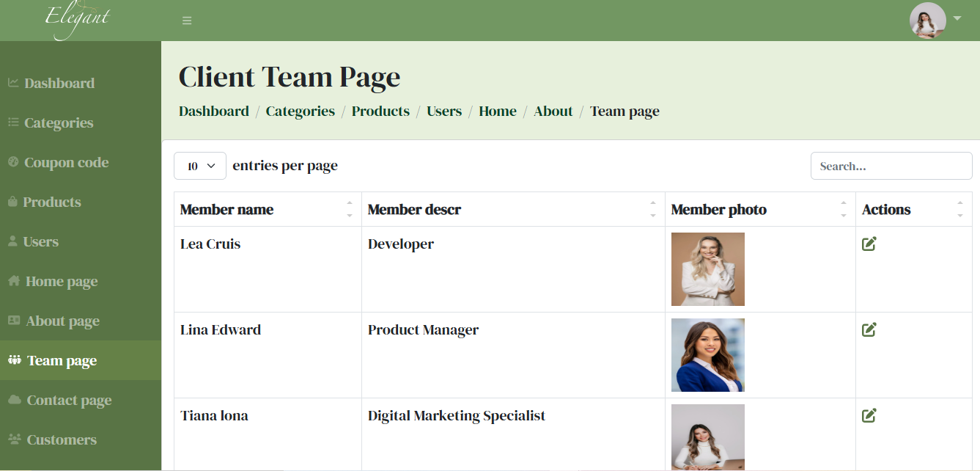
Task: Select Categories in the sidebar menu
Action: [59, 123]
